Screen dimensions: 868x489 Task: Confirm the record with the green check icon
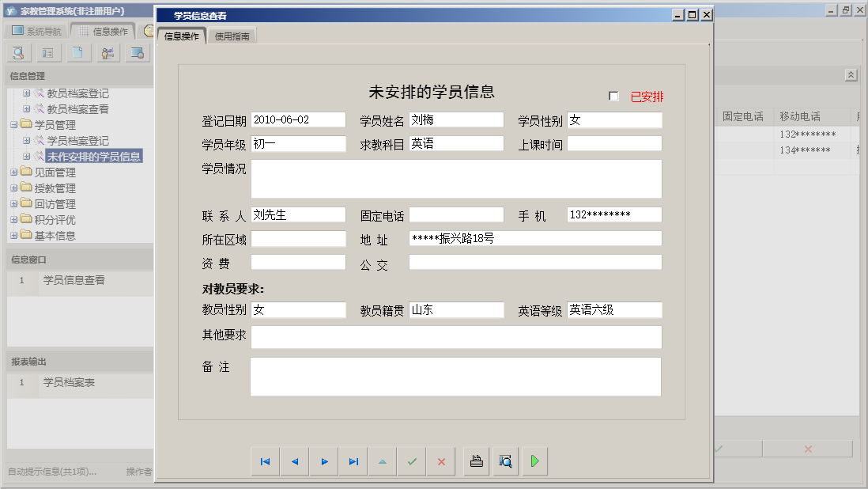click(412, 461)
